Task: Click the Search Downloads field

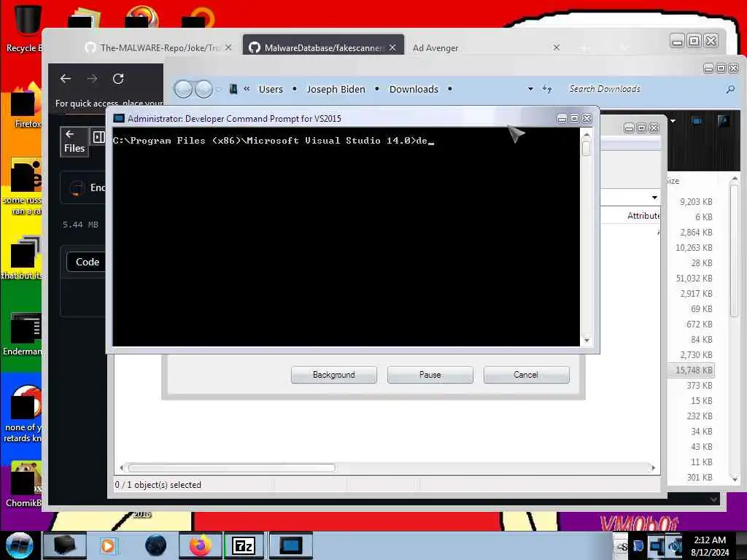Action: [x=643, y=89]
